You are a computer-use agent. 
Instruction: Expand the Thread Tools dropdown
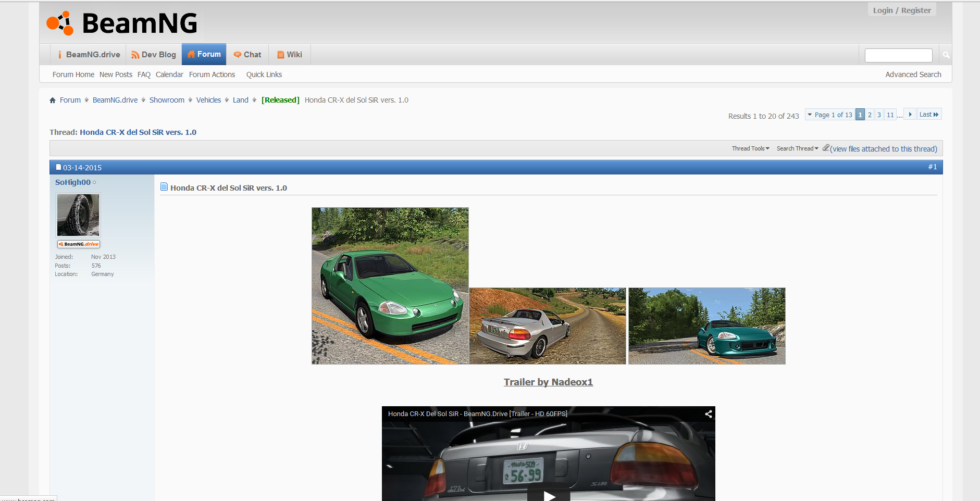(751, 148)
